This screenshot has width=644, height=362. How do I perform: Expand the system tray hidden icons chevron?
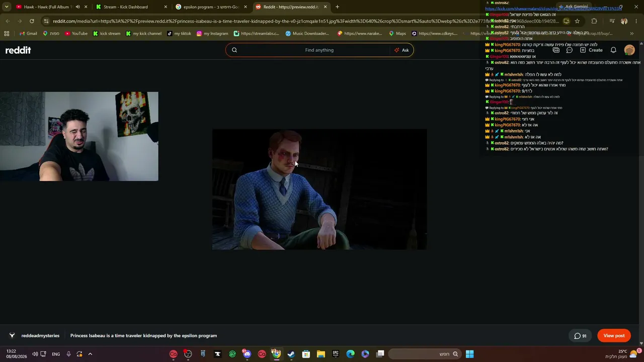click(90, 354)
